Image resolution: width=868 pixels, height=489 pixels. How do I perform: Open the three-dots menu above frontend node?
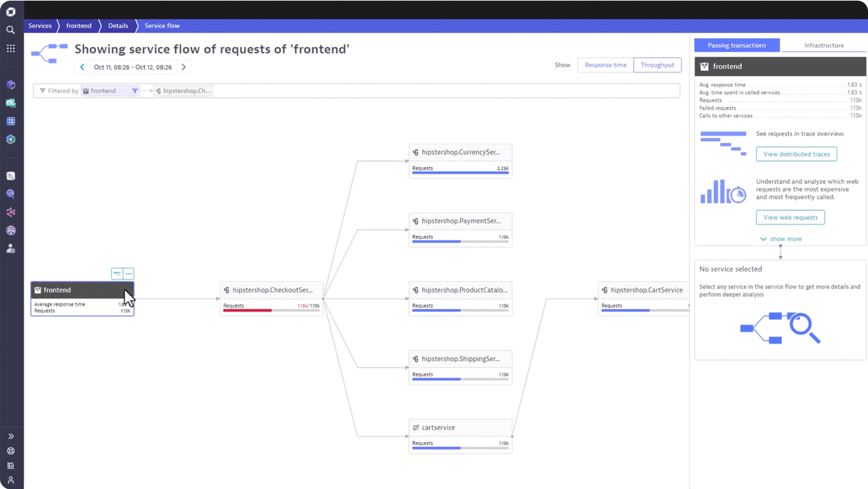[129, 273]
